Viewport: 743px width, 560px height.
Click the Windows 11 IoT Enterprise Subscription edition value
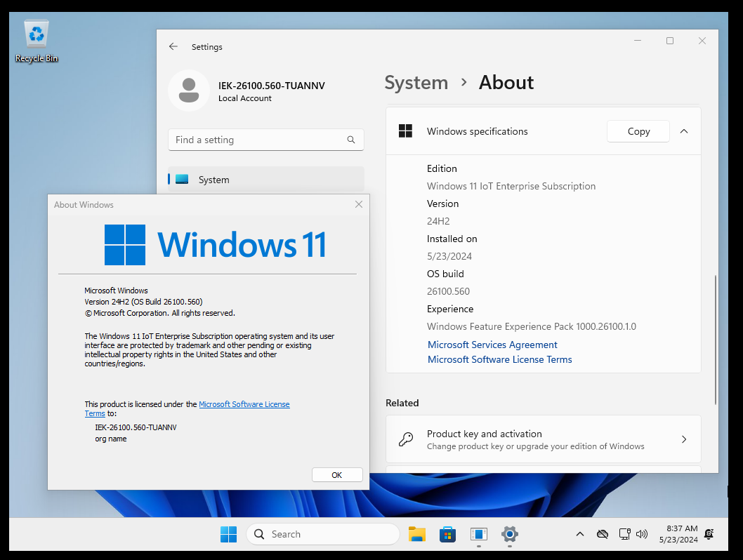[511, 186]
